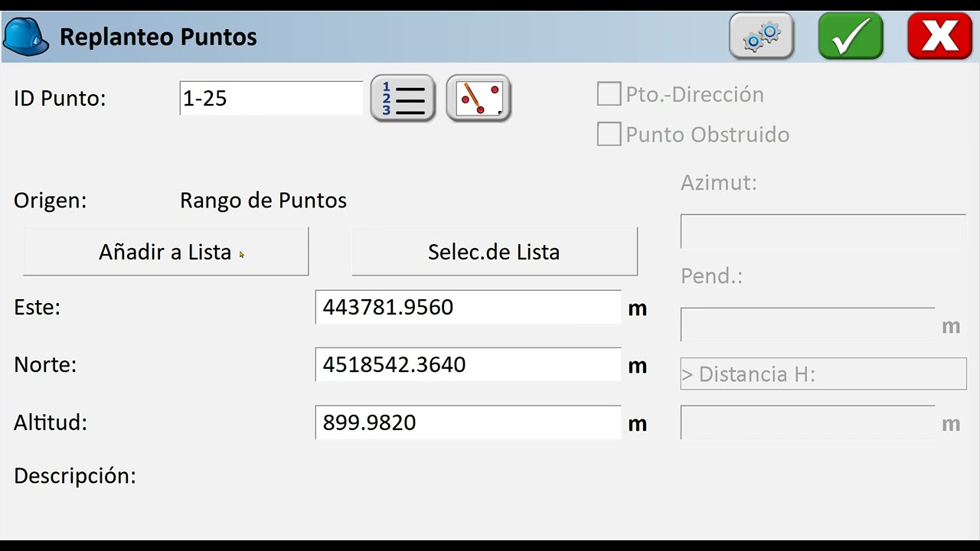The height and width of the screenshot is (551, 980).
Task: Click the Azimut label
Action: click(719, 183)
